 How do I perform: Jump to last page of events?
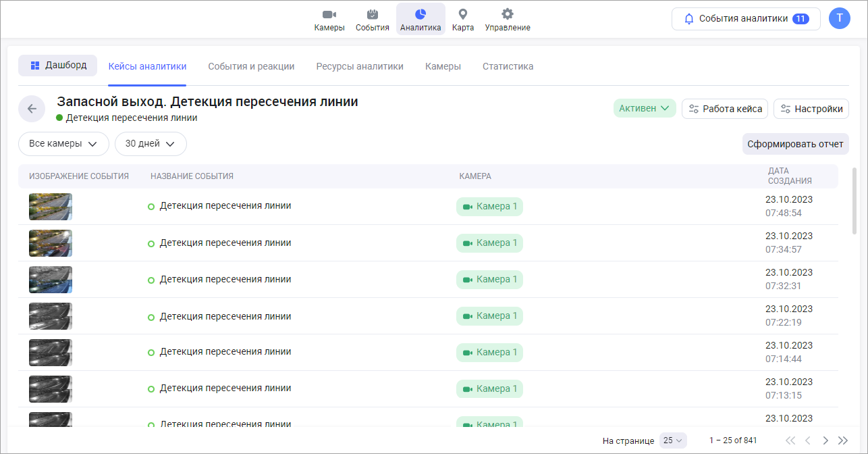click(x=842, y=440)
